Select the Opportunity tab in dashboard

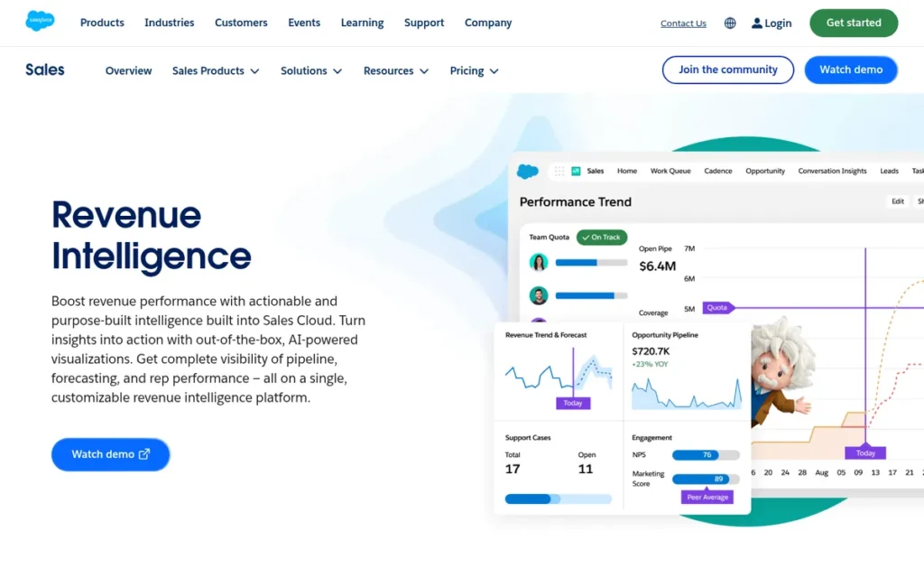tap(765, 171)
